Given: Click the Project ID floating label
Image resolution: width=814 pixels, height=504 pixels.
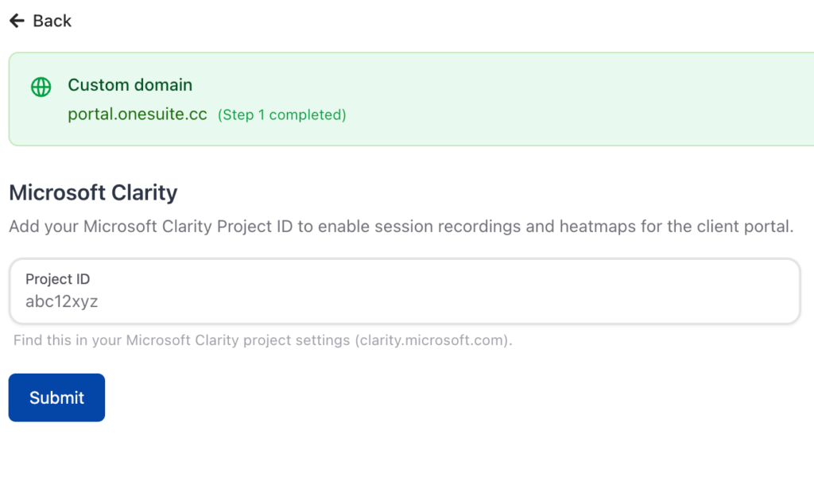Looking at the screenshot, I should click(57, 279).
